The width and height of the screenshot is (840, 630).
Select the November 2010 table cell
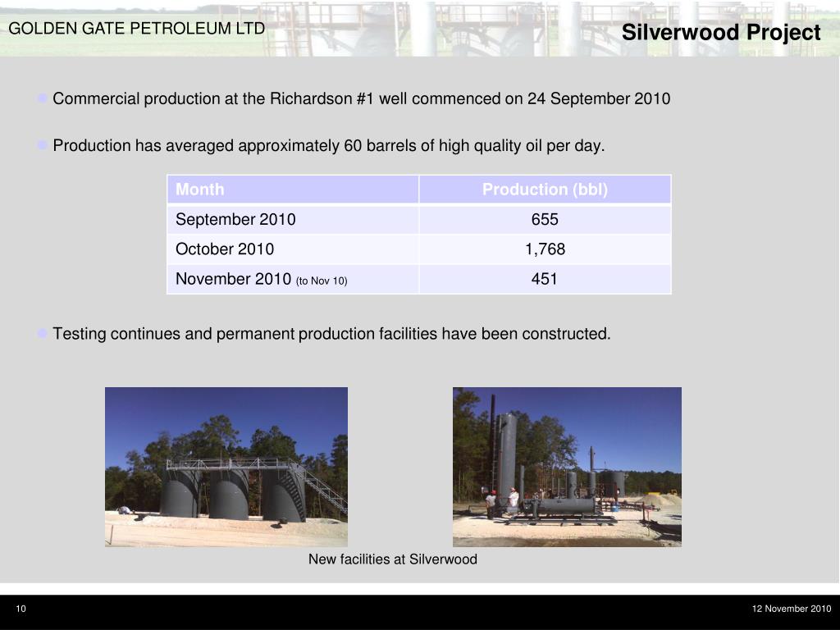(x=293, y=279)
